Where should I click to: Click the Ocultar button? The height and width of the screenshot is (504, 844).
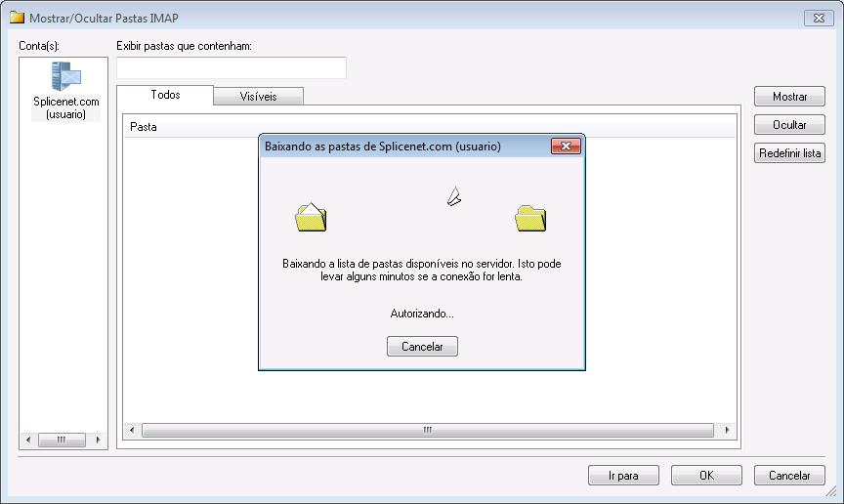pyautogui.click(x=789, y=125)
